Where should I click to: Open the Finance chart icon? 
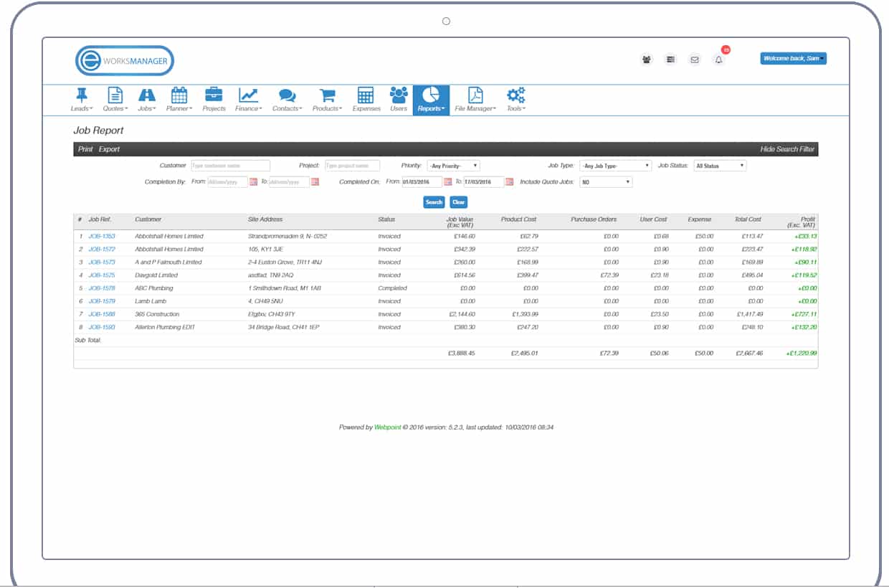coord(249,95)
